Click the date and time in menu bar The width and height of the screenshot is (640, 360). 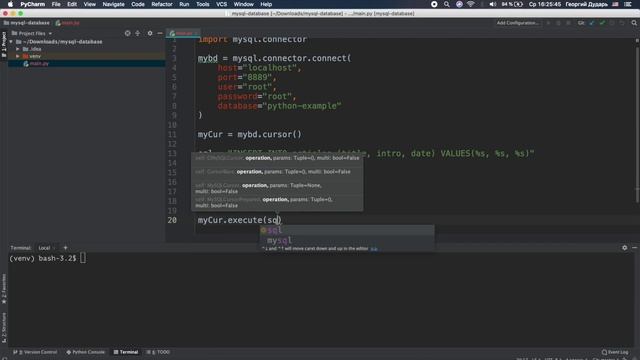544,4
